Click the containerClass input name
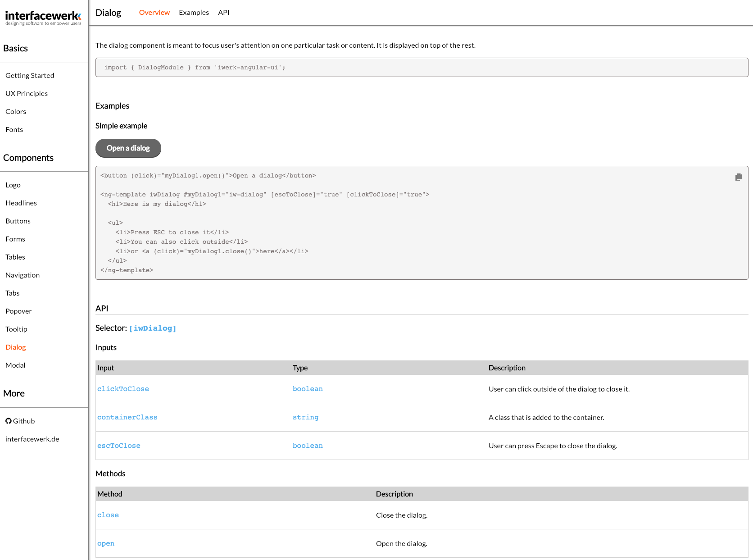Viewport: 753px width, 560px height. coord(127,417)
